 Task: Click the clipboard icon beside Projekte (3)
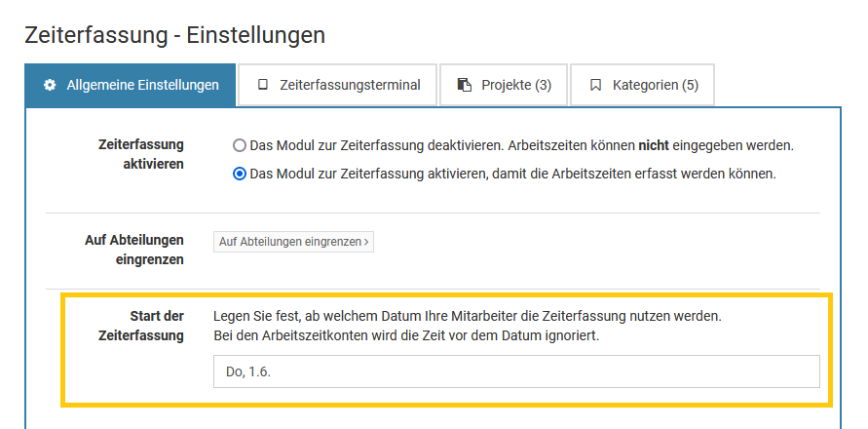465,86
